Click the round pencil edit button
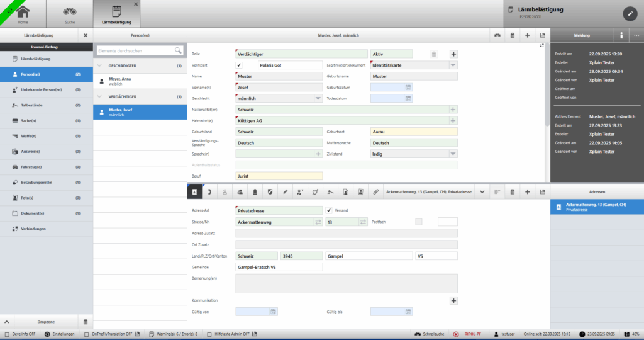 (x=630, y=13)
